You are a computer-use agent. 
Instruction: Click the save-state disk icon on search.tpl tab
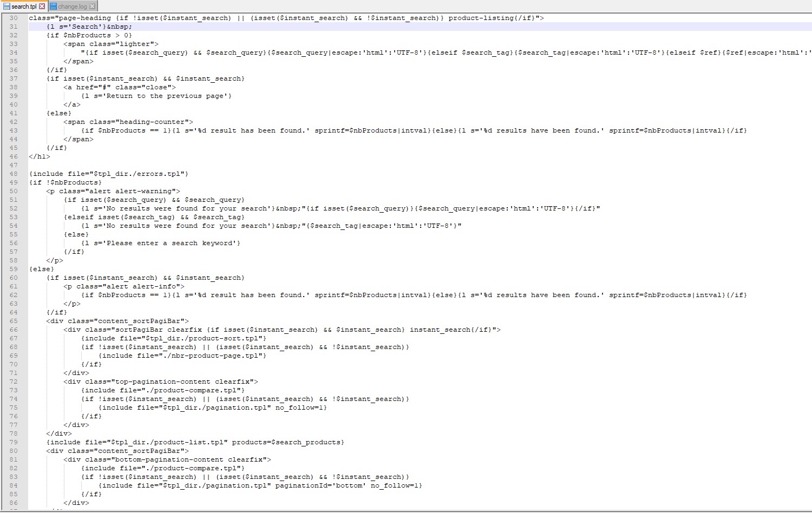[6, 6]
